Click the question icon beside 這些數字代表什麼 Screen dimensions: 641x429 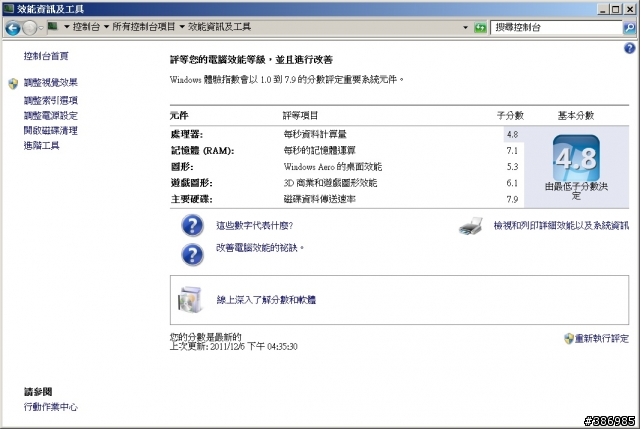pyautogui.click(x=192, y=225)
